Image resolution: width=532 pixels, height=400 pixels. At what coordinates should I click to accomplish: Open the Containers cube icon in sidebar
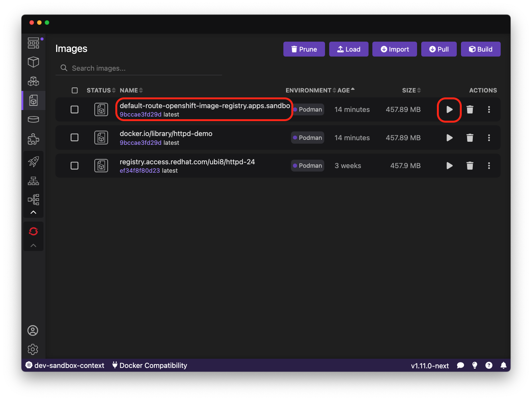33,62
